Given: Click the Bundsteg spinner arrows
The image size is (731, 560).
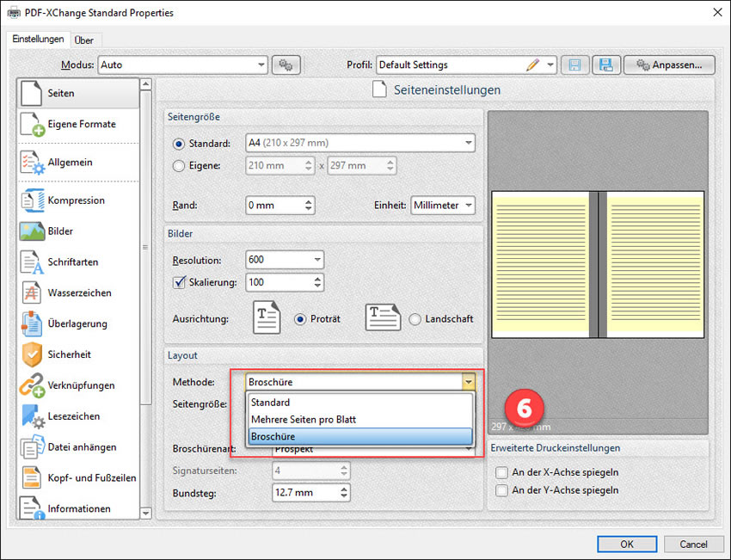Looking at the screenshot, I should tap(344, 492).
